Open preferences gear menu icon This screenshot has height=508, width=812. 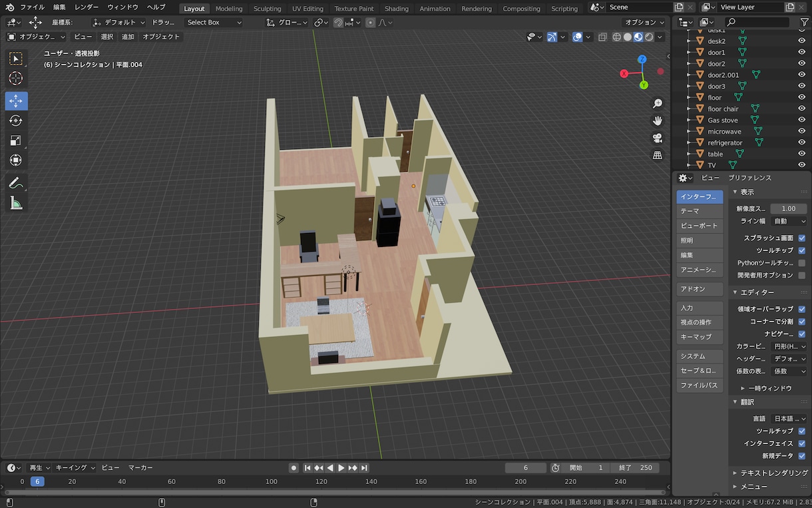pos(685,178)
